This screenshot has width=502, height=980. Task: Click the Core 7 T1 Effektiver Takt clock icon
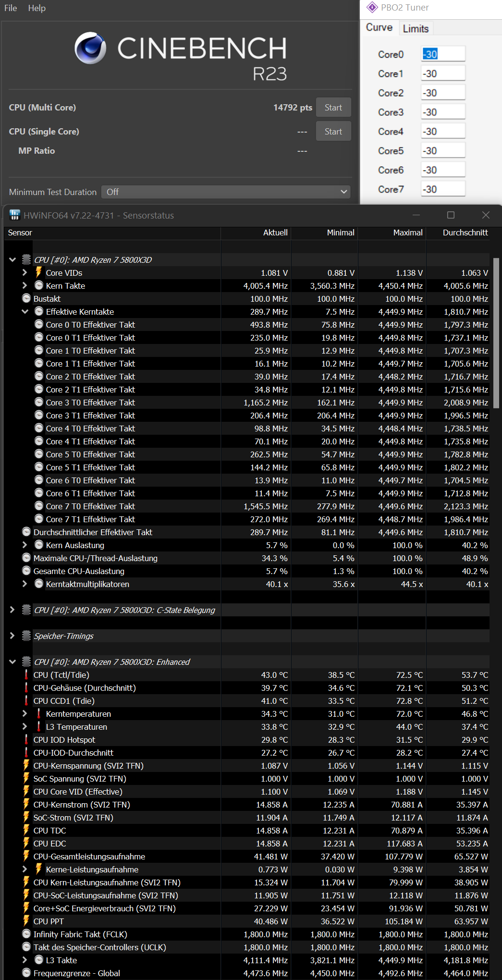point(39,519)
